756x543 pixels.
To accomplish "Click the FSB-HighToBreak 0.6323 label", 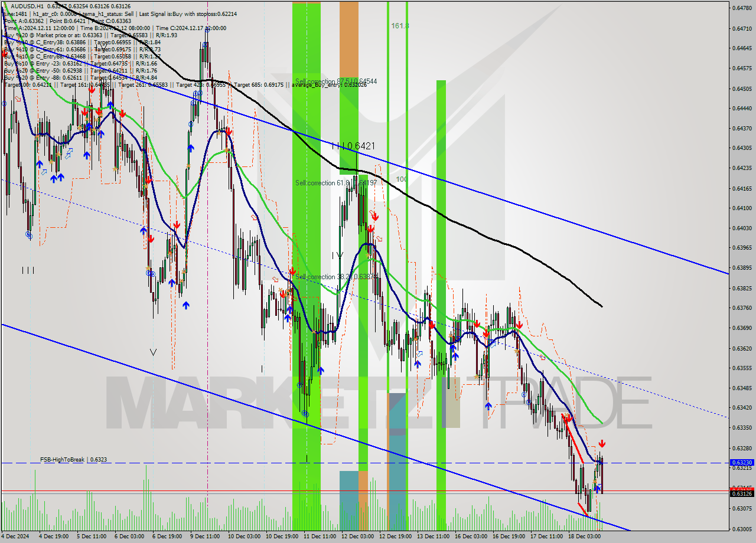I will (x=74, y=459).
